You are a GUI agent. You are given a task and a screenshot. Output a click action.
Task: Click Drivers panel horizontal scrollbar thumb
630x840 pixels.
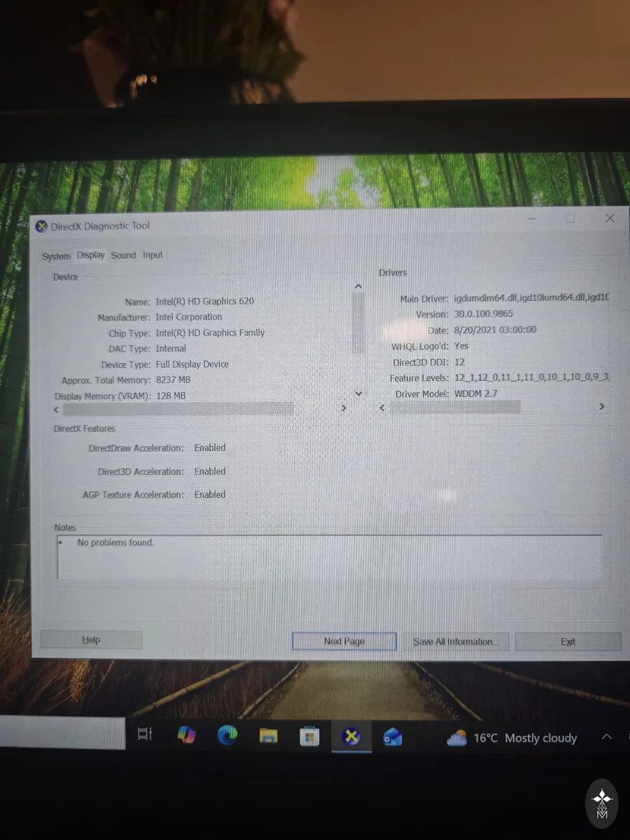455,407
